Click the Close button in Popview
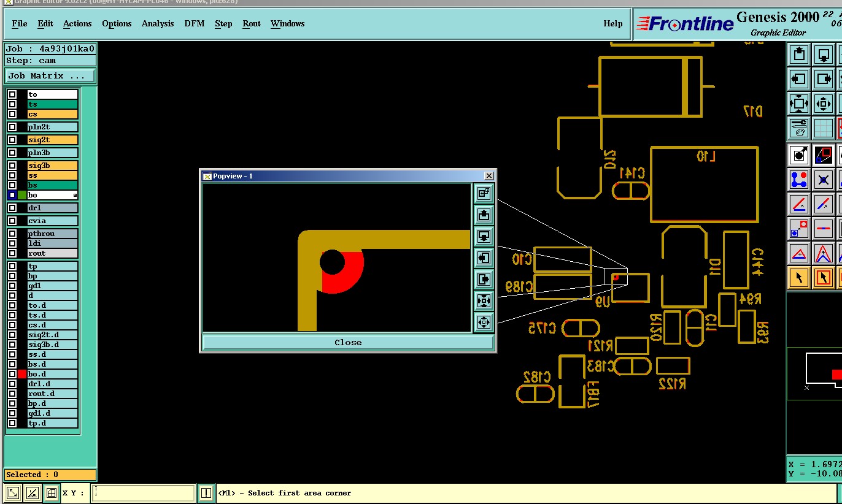This screenshot has width=842, height=504. coord(347,343)
